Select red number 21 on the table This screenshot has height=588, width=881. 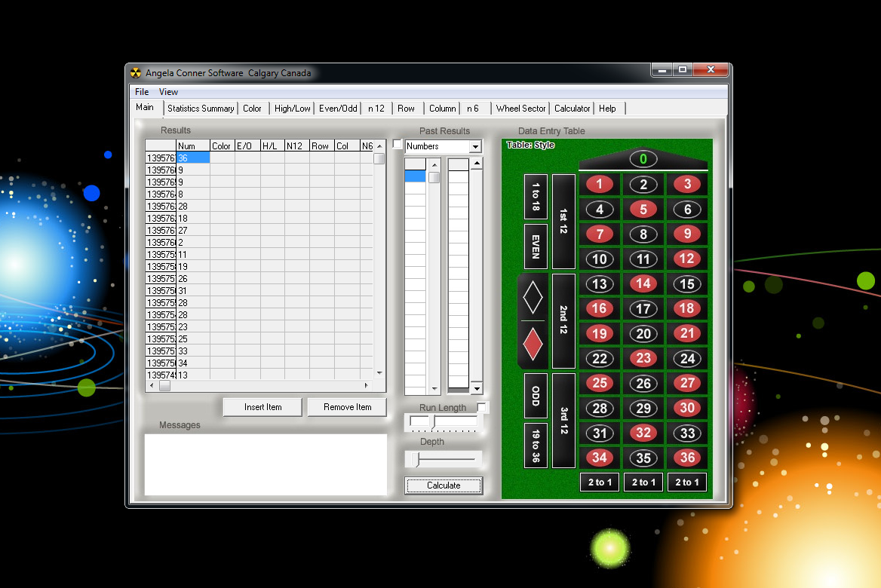pos(686,334)
